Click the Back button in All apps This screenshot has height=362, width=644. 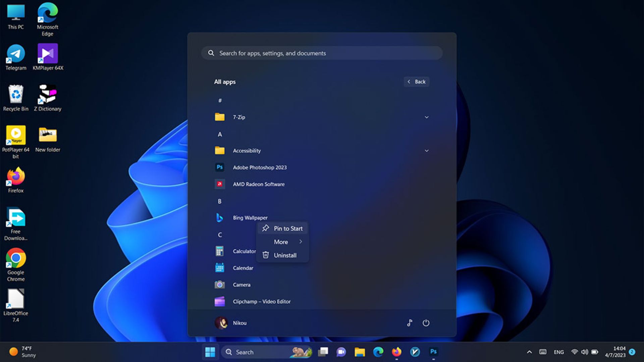click(416, 82)
